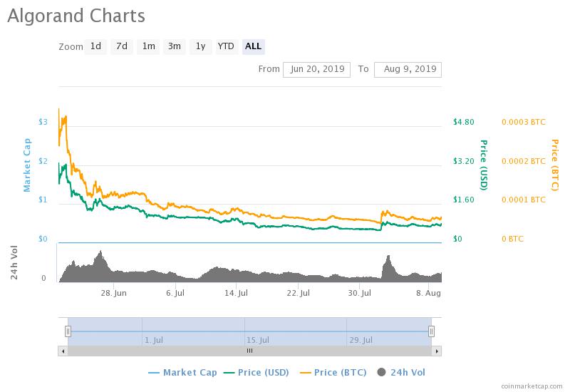Click the From date field
The image size is (570, 392).
tap(316, 69)
